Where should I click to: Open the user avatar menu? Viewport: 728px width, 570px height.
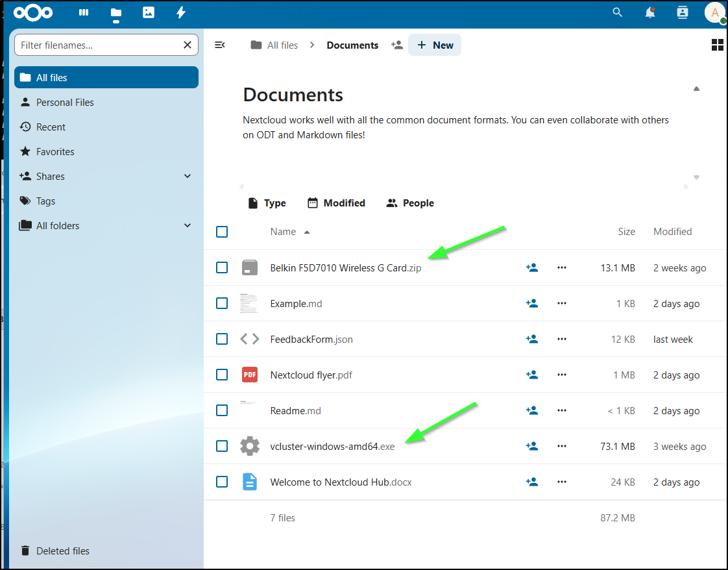pos(714,12)
